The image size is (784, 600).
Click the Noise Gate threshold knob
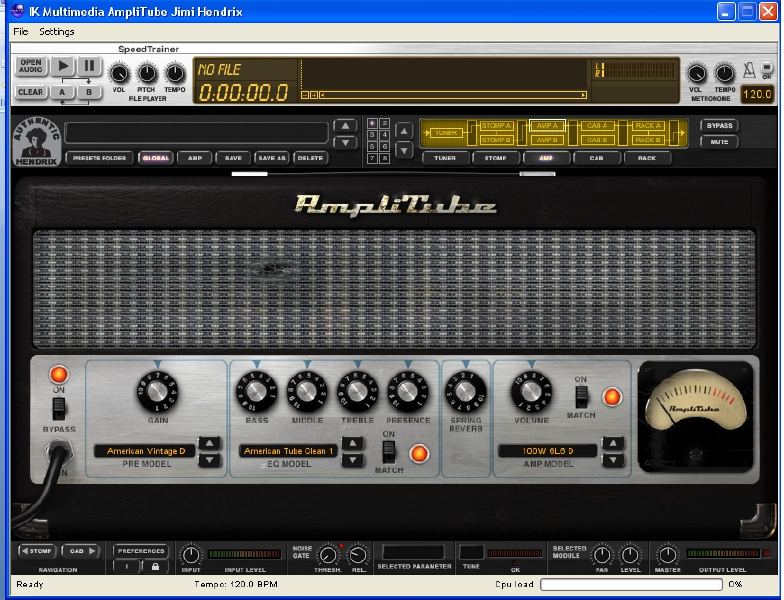point(327,555)
